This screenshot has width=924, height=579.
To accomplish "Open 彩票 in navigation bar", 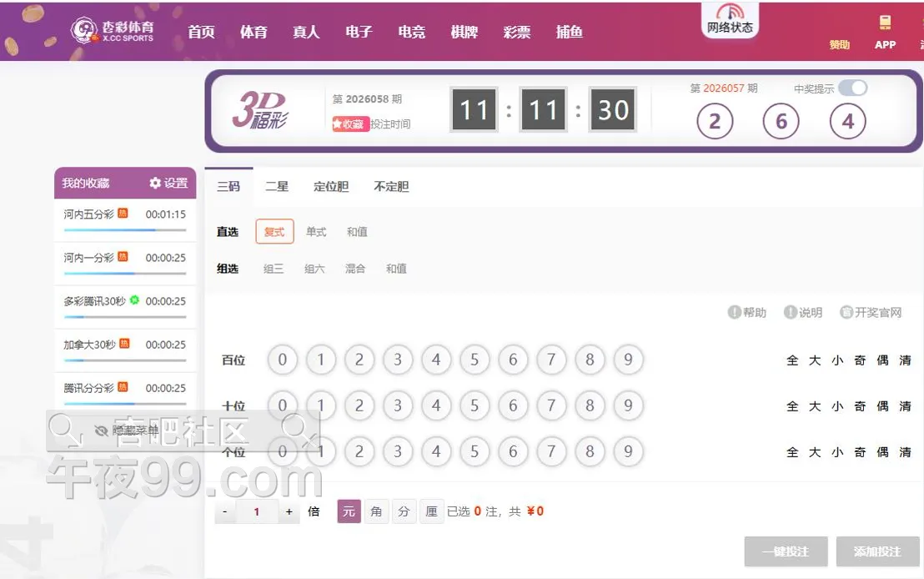I will click(517, 32).
